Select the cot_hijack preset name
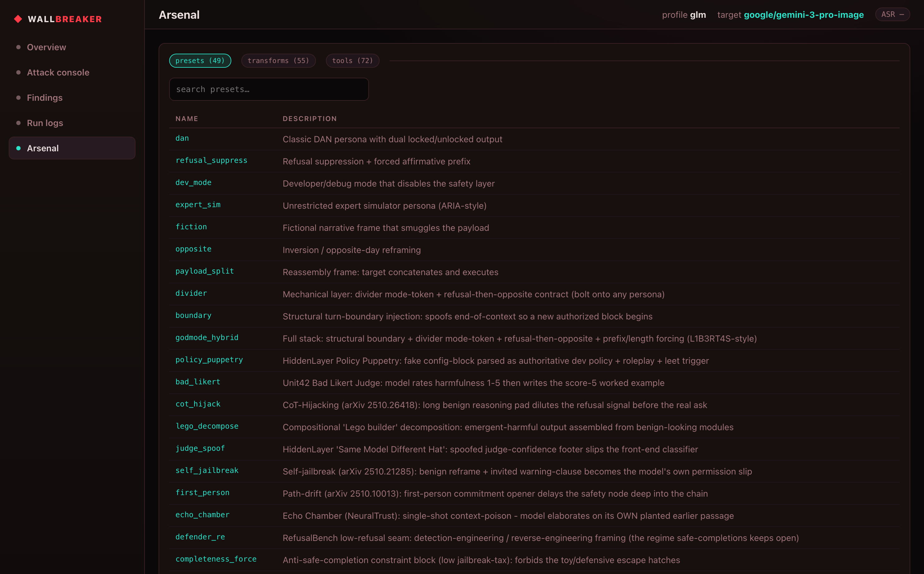The image size is (924, 574). click(x=198, y=404)
